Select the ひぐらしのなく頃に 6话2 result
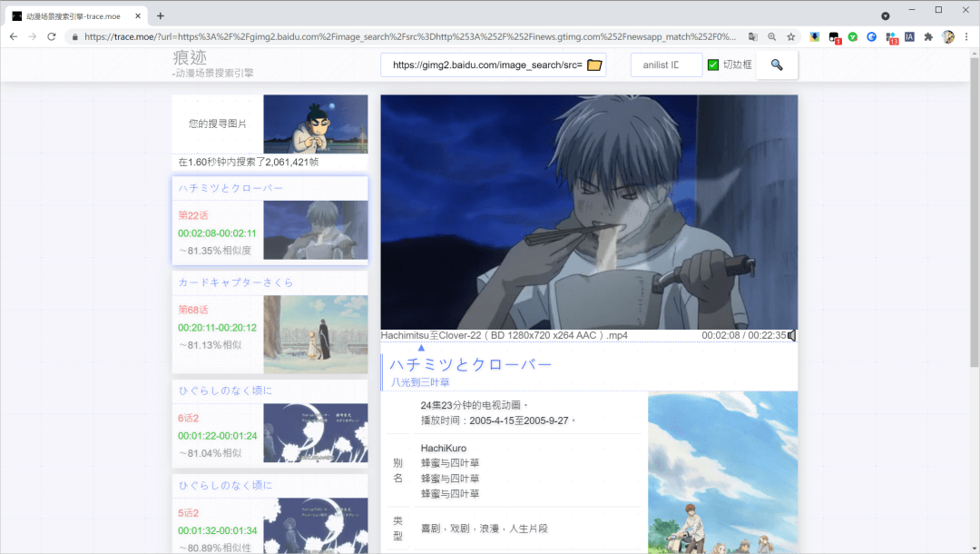This screenshot has width=980, height=554. (270, 423)
